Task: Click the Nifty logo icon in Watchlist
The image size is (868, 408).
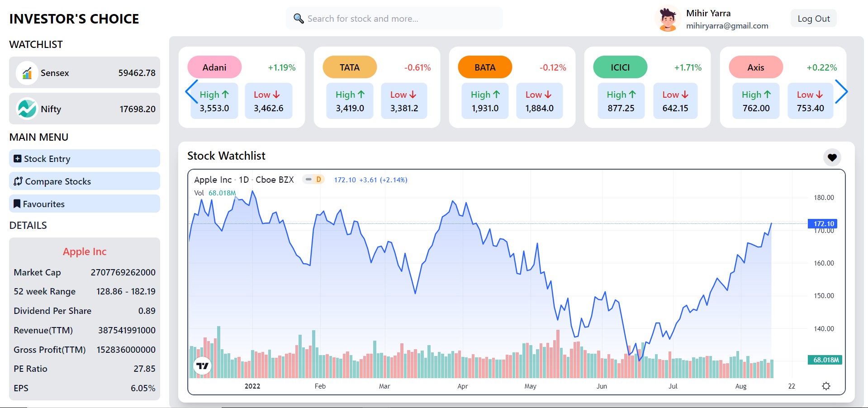Action: [27, 109]
